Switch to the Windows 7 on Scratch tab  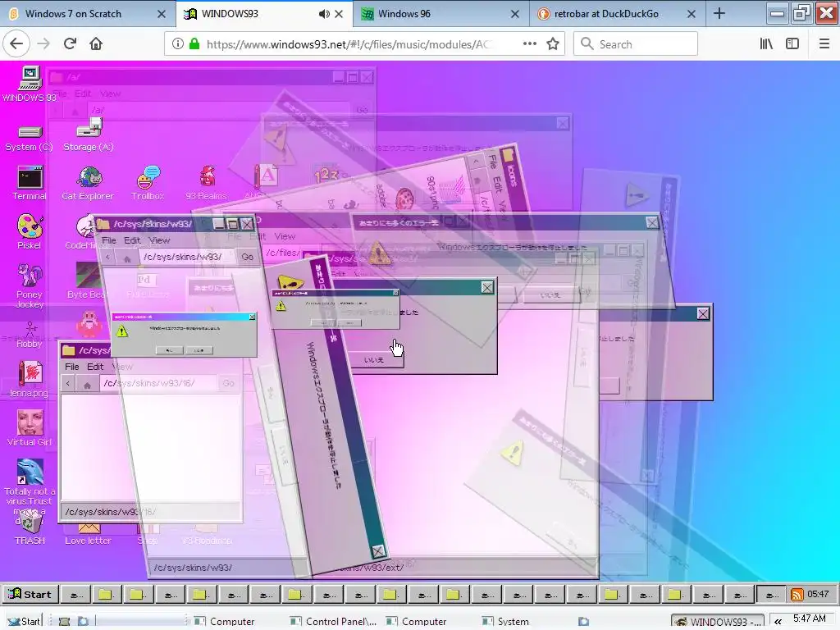88,14
